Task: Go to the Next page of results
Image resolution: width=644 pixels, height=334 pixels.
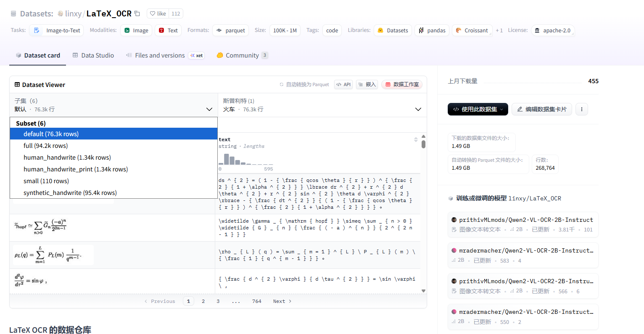Action: [282, 301]
